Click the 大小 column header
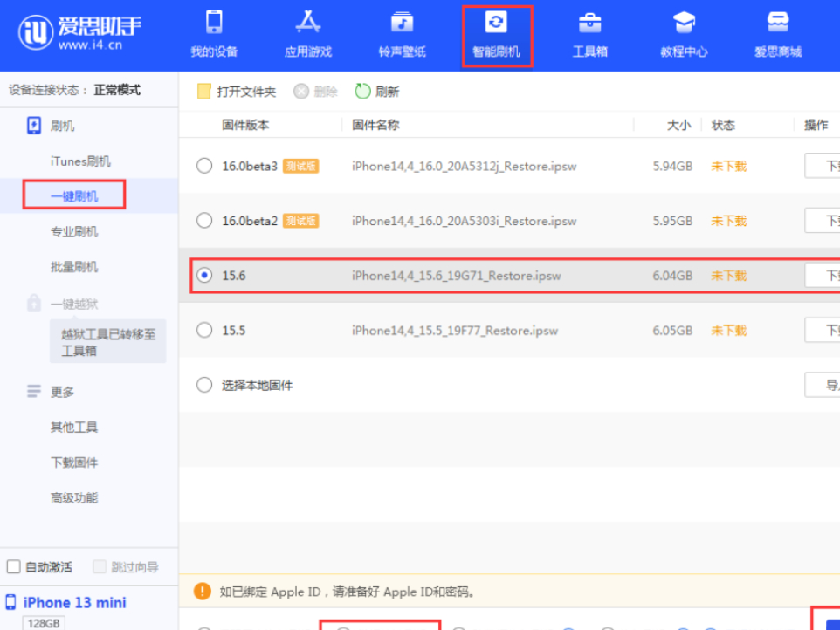The width and height of the screenshot is (840, 630). point(678,126)
